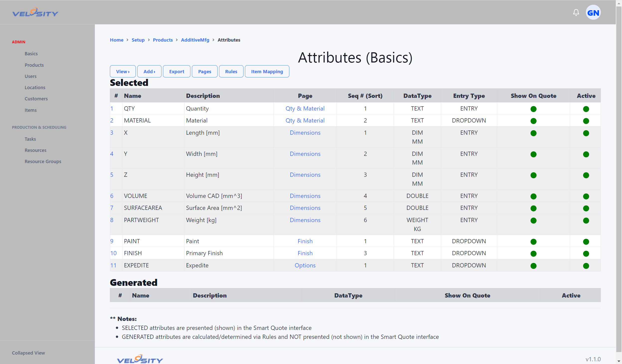This screenshot has height=364, width=622.
Task: Open Resource Groups in the sidebar
Action: 43,161
